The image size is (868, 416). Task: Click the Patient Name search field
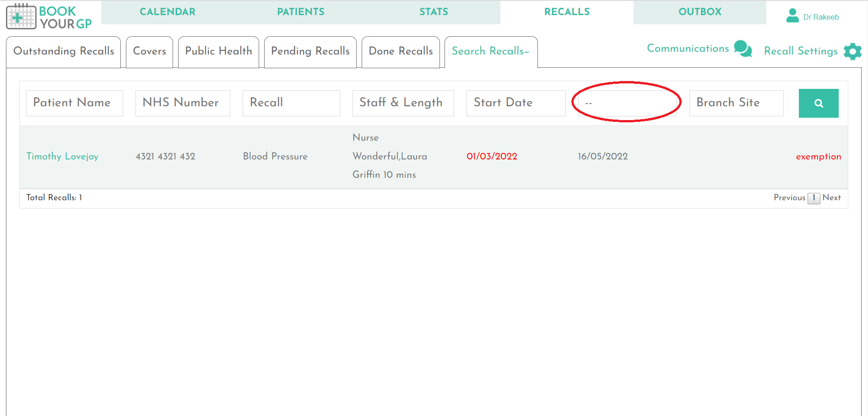coord(74,103)
